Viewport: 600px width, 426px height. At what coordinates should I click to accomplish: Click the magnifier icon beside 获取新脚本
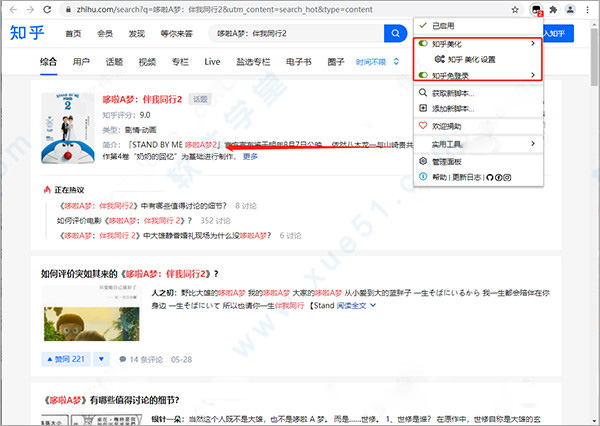(423, 92)
